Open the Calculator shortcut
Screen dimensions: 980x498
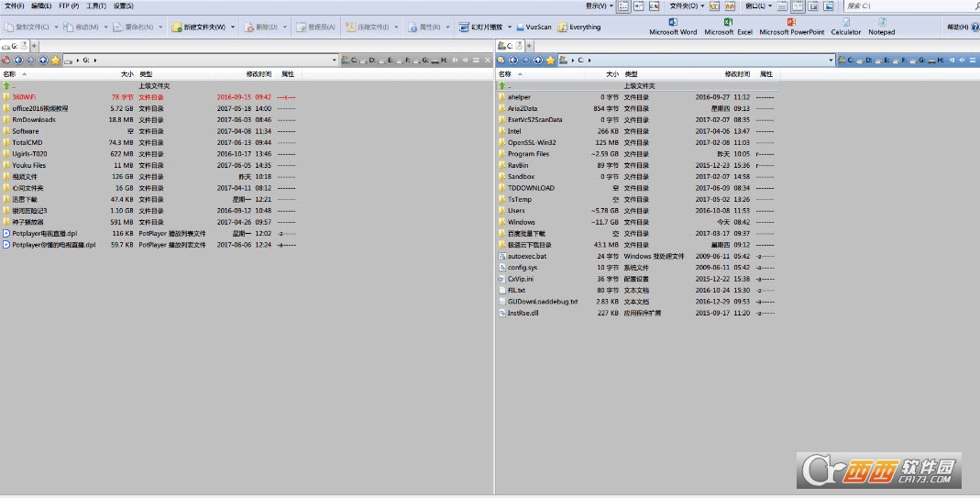point(845,27)
